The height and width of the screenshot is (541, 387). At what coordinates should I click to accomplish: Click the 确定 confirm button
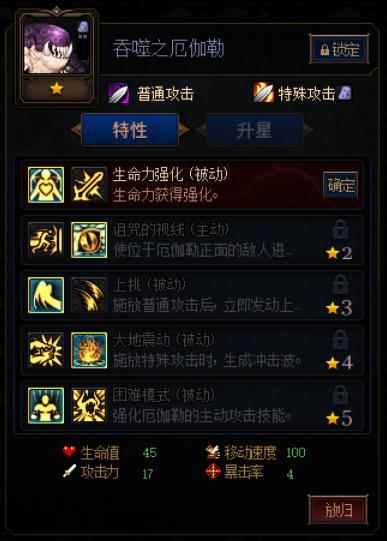pyautogui.click(x=340, y=185)
